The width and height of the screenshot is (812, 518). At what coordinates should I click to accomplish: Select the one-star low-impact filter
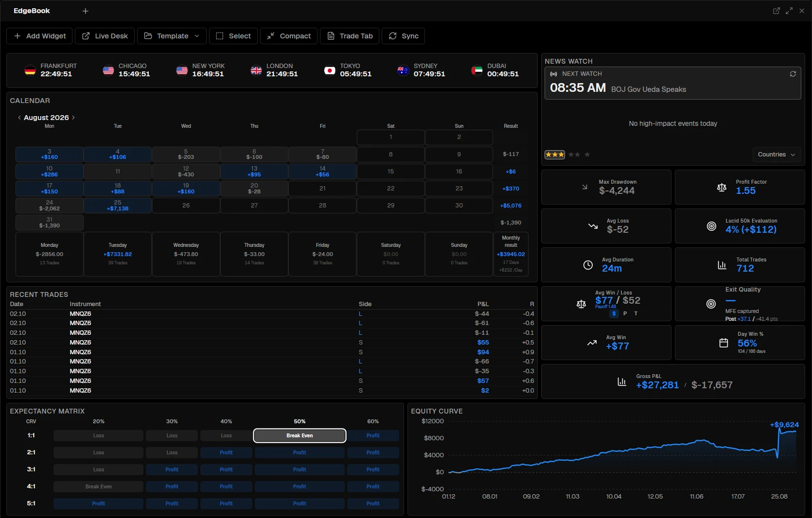coord(587,155)
